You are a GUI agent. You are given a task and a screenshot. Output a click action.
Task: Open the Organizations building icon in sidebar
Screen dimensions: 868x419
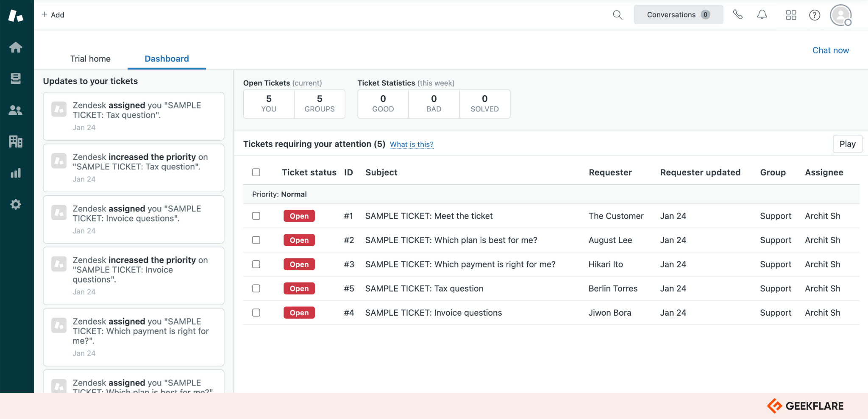[16, 142]
